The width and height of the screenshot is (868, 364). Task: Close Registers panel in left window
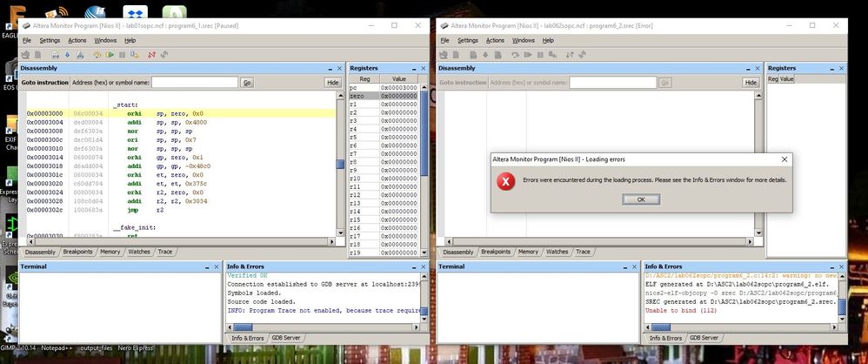[x=424, y=68]
